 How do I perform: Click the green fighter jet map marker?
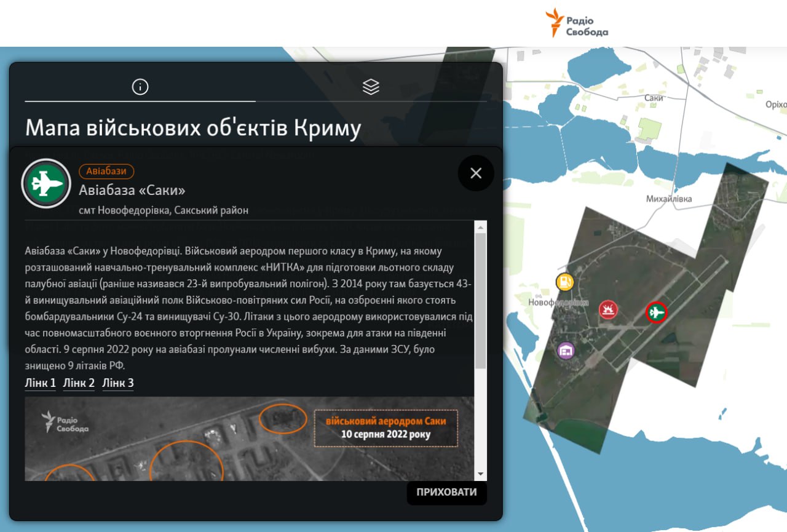[656, 312]
